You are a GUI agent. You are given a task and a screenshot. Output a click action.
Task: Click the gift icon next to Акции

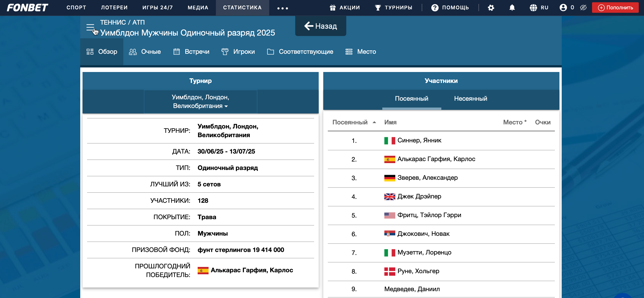[x=333, y=8]
